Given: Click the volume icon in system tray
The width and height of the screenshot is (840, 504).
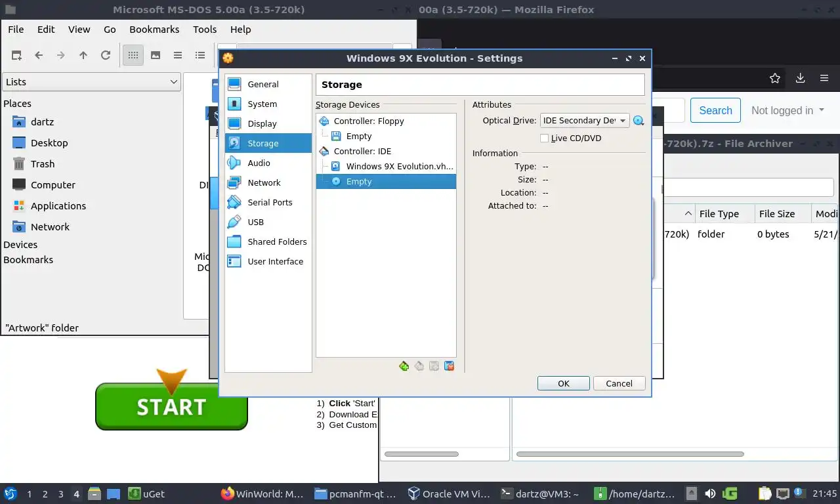Looking at the screenshot, I should click(x=710, y=493).
